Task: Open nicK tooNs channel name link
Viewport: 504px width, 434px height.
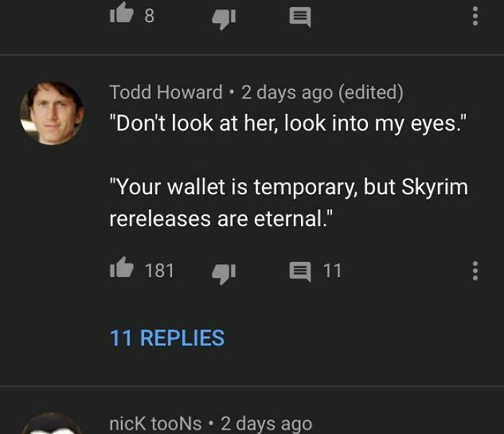Action: tap(156, 423)
